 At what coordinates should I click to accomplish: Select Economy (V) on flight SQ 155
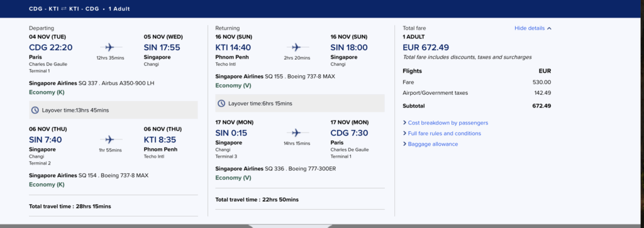[233, 85]
